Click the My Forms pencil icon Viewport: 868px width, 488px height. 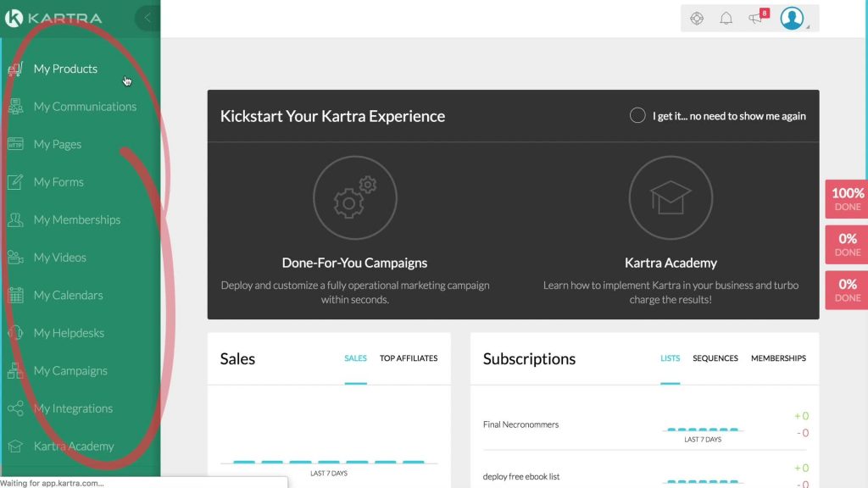tap(15, 181)
